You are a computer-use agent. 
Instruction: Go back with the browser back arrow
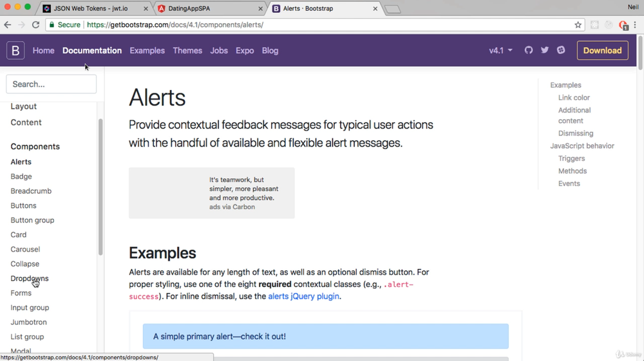(7, 24)
